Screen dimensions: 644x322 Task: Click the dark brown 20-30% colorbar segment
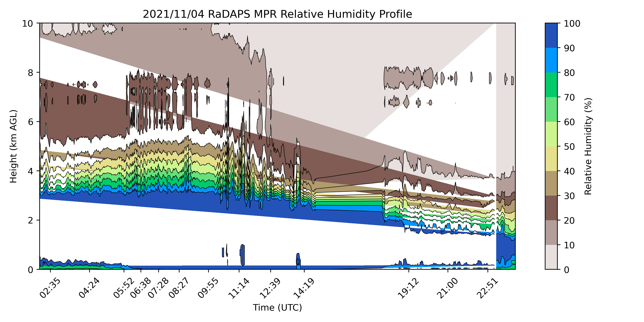tap(551, 208)
